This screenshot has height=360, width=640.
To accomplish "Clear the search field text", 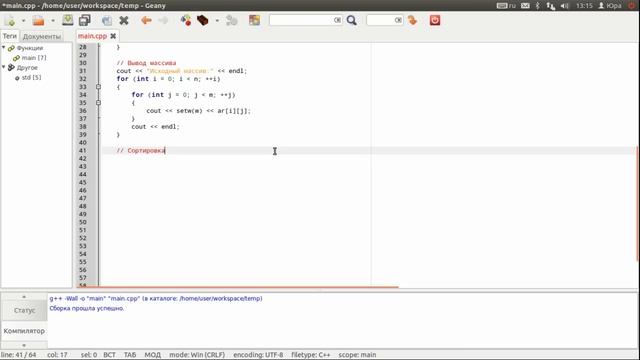I will click(x=338, y=20).
